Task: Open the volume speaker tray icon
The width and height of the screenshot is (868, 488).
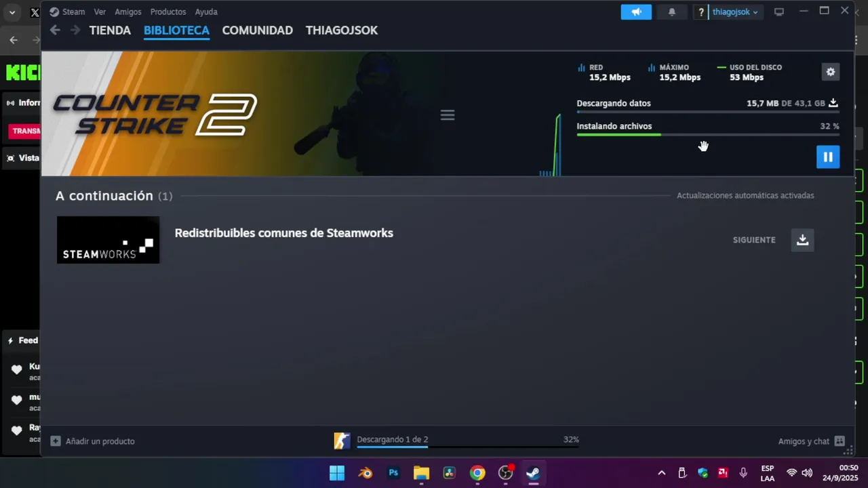Action: point(807,473)
